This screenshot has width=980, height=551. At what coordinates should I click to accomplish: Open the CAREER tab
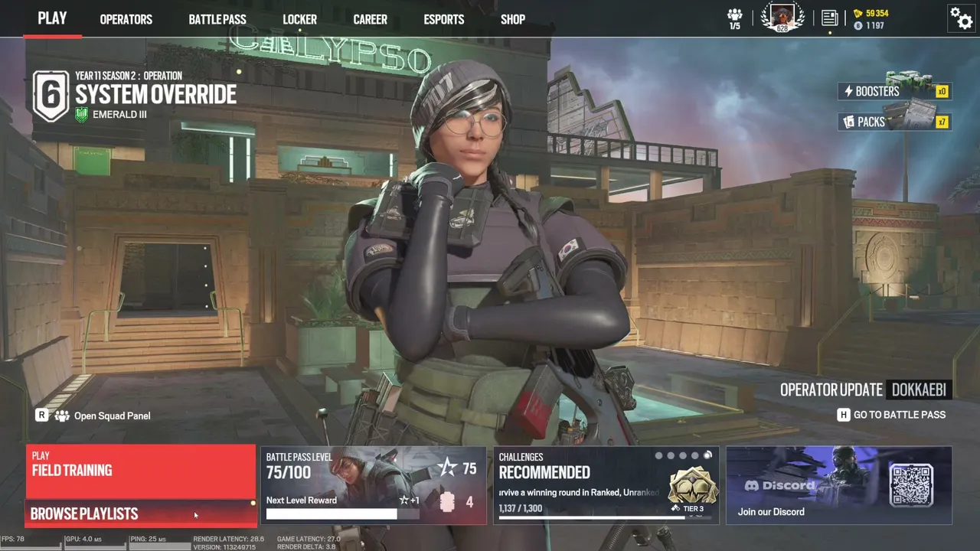pyautogui.click(x=370, y=19)
